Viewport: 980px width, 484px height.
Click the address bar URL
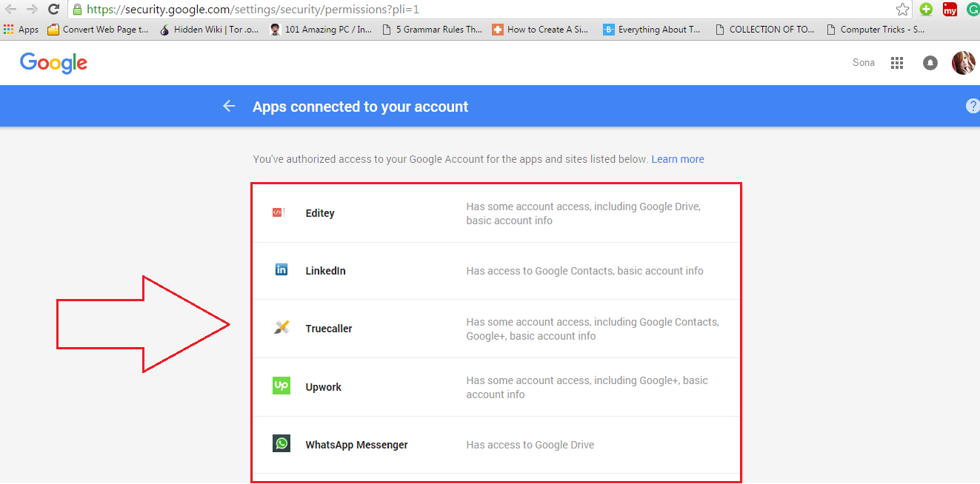click(253, 10)
